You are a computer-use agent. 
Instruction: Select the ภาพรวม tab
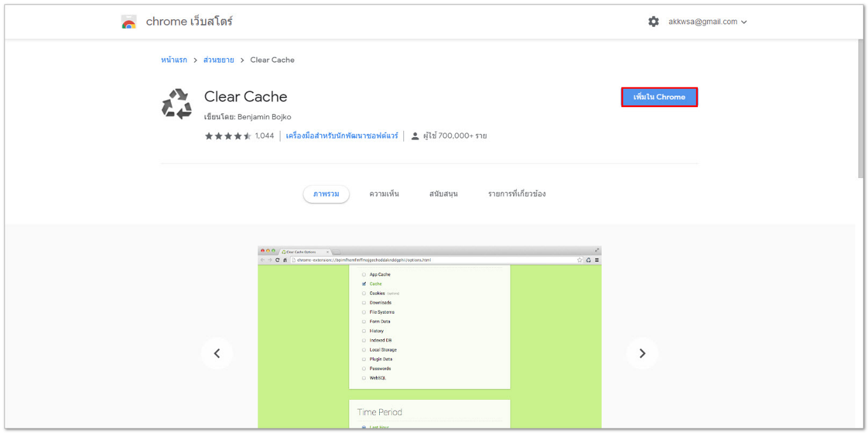pos(326,194)
